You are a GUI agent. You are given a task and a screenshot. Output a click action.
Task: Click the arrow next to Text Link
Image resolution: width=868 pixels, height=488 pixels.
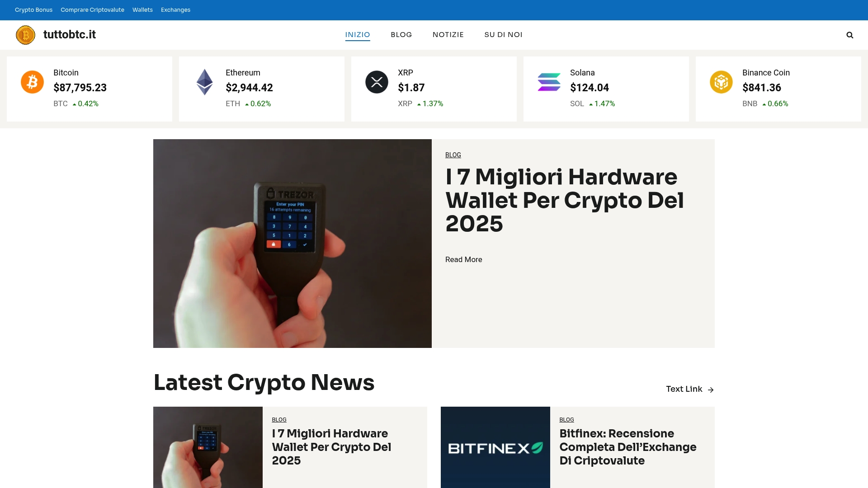(x=711, y=389)
